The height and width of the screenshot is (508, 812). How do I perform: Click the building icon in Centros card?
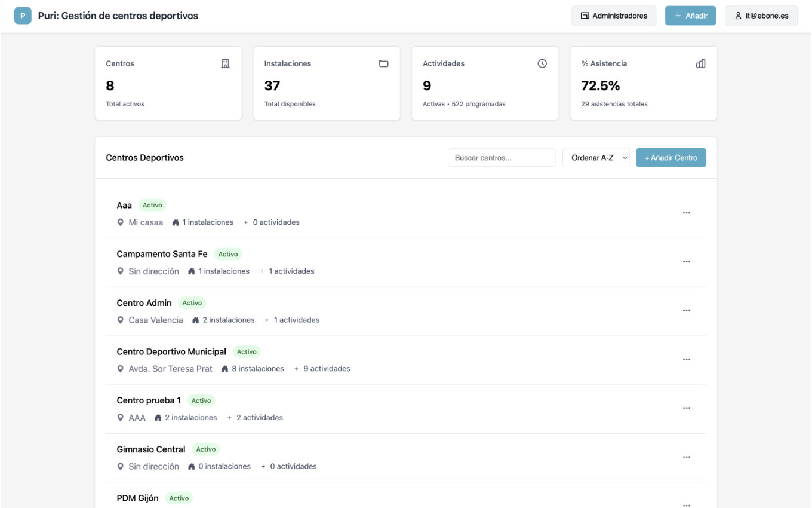click(x=225, y=63)
